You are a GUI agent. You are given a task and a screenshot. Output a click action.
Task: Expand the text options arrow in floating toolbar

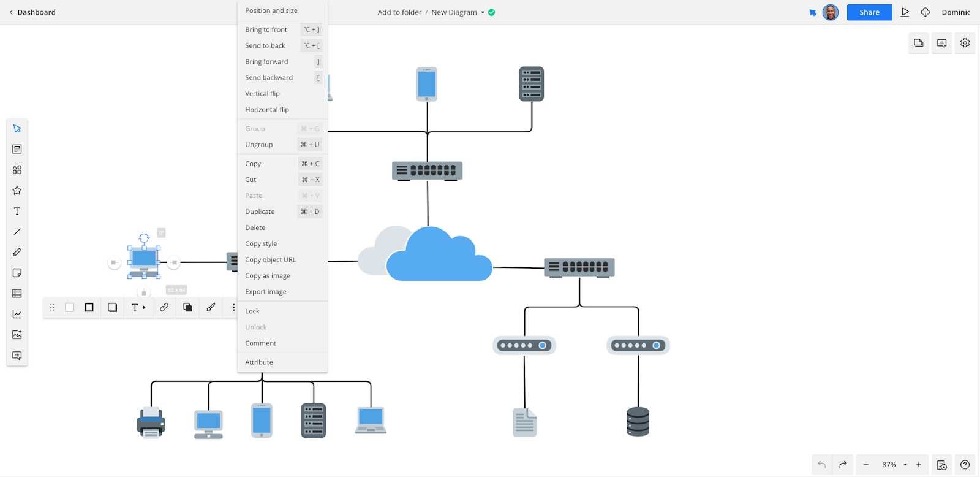(x=145, y=308)
